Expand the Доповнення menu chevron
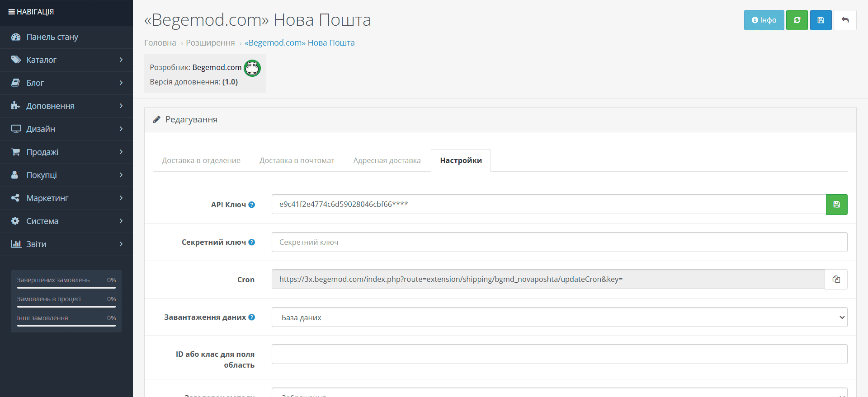Screen dimensions: 868x397 point(121,106)
